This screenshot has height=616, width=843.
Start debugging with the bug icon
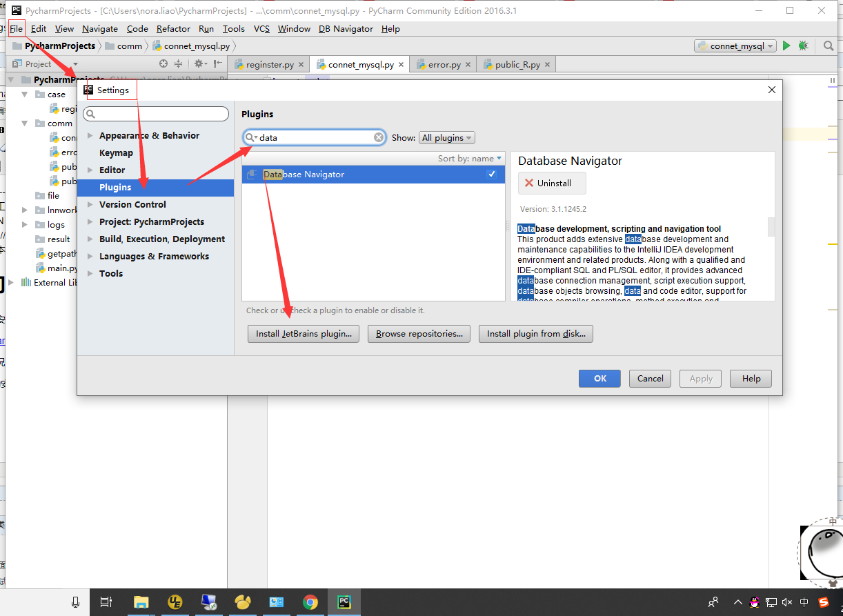(x=804, y=46)
